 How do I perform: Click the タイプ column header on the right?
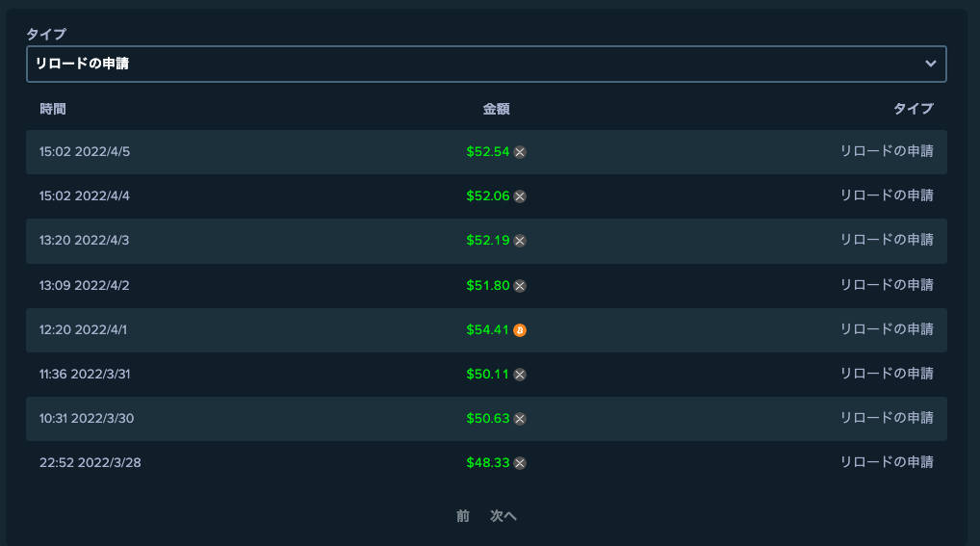(x=914, y=109)
